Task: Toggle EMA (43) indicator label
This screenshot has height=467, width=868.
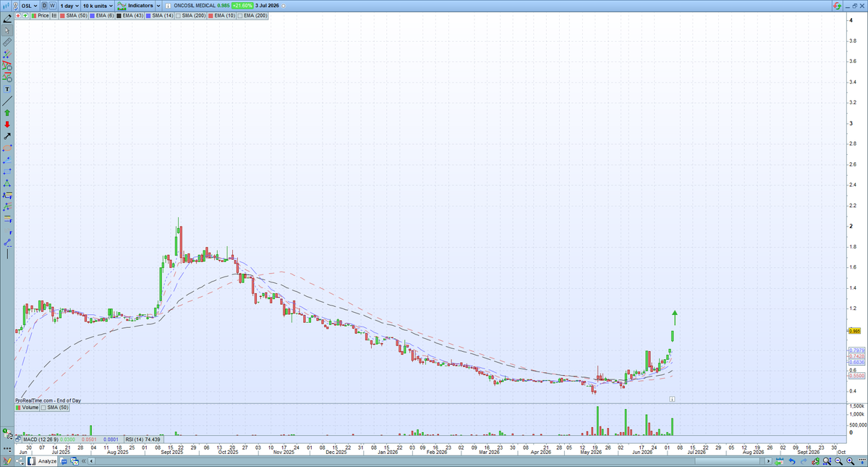Action: (129, 15)
